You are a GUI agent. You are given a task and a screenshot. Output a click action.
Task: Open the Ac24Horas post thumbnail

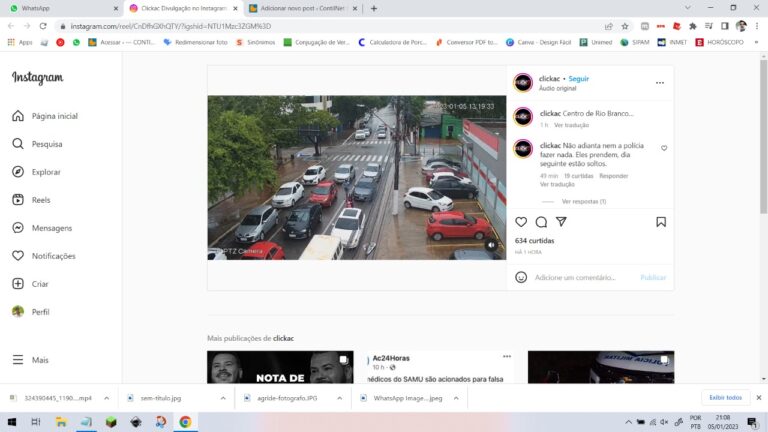pos(440,367)
